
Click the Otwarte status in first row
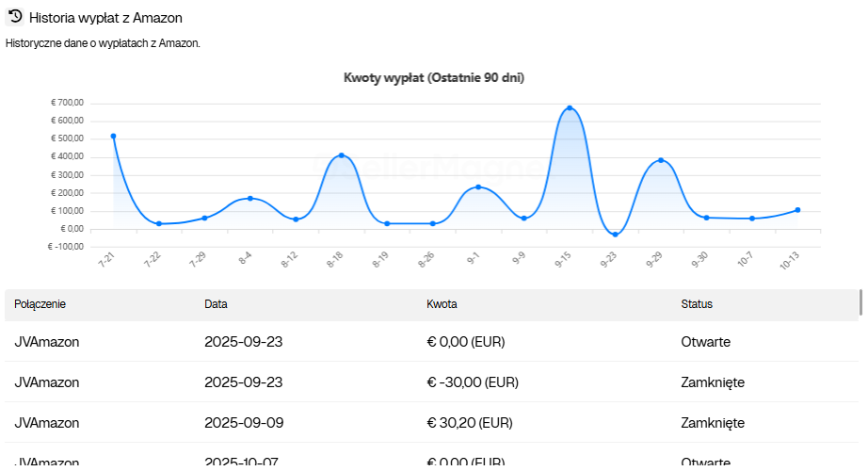pos(705,342)
